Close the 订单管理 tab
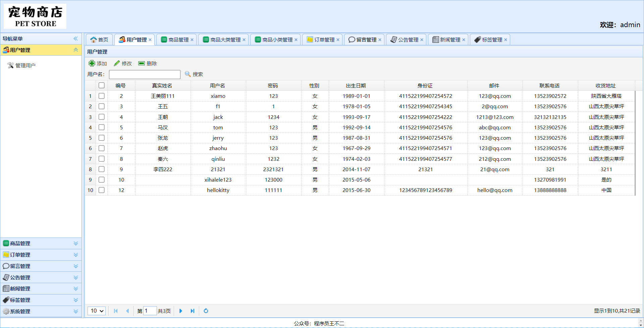The height and width of the screenshot is (328, 644). coord(338,40)
